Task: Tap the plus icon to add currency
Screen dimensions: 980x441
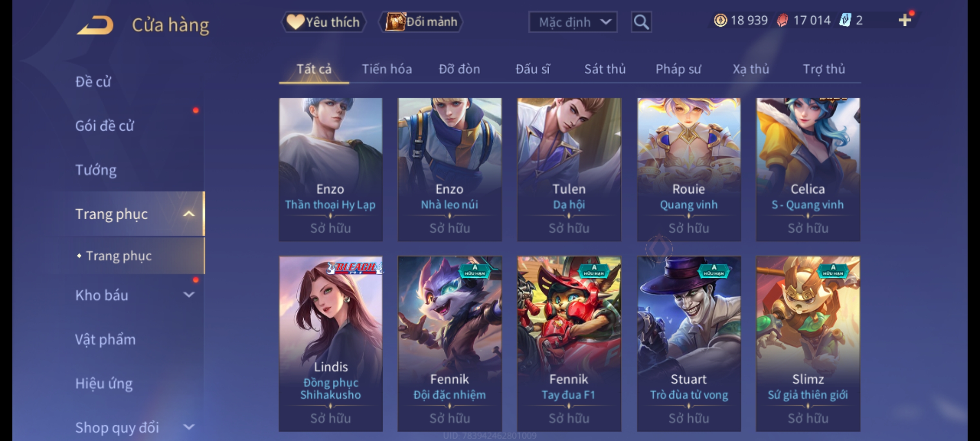Action: point(905,20)
